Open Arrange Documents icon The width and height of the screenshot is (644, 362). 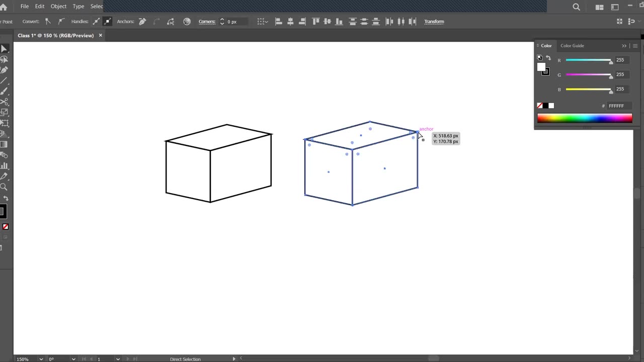click(x=599, y=7)
